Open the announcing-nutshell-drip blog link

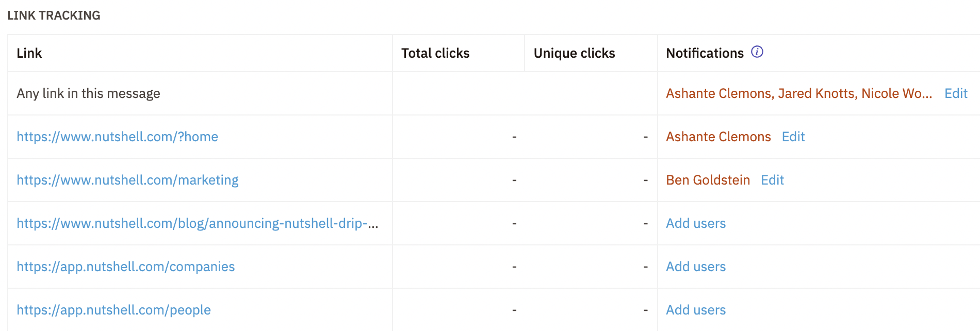[x=197, y=223]
